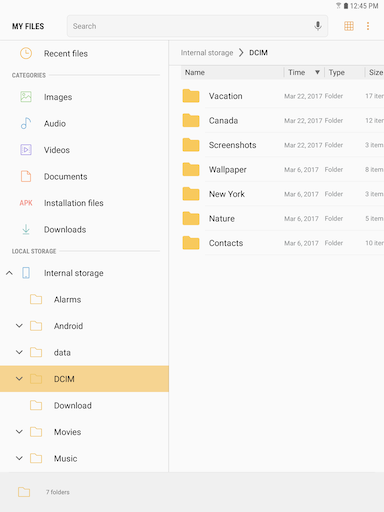Click the Nature folder name

[222, 219]
